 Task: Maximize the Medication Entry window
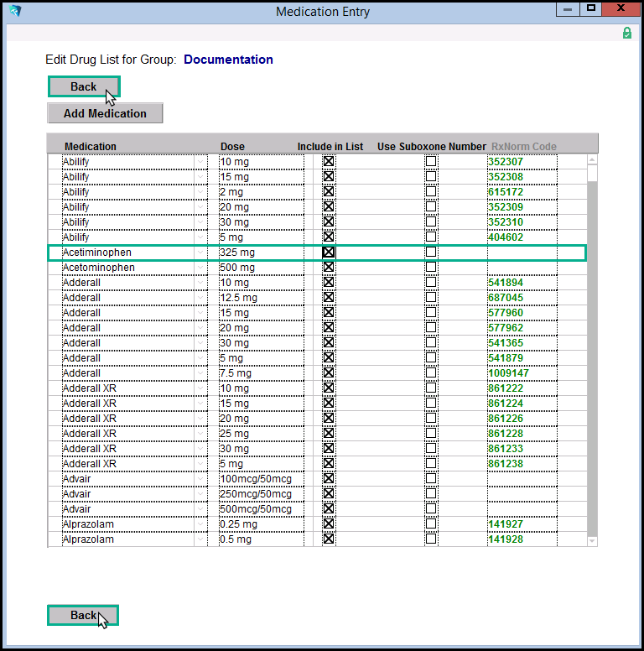[591, 10]
